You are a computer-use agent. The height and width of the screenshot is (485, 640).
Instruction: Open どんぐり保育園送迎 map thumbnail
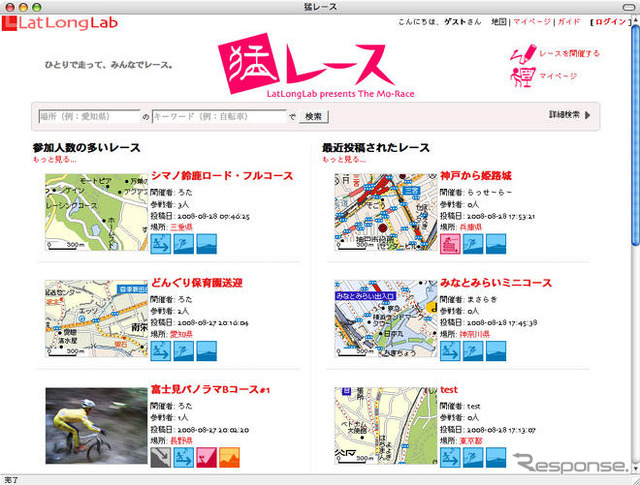coord(96,319)
